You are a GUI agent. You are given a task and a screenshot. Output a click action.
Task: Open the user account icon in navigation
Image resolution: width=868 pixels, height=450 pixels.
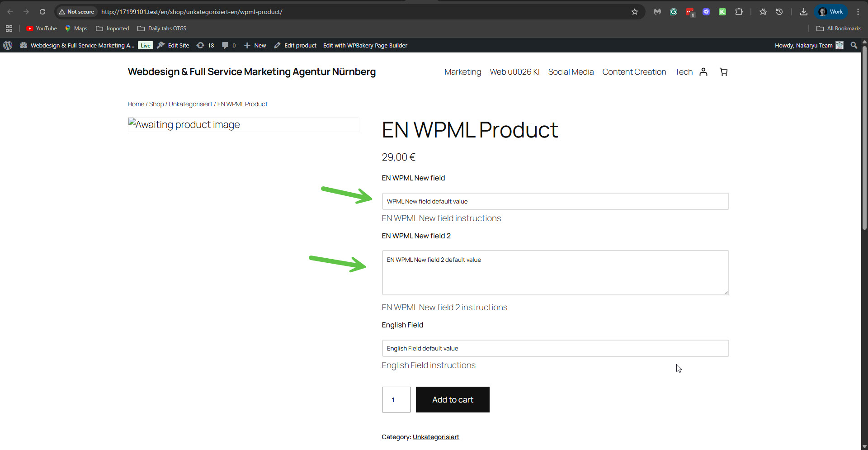[703, 72]
